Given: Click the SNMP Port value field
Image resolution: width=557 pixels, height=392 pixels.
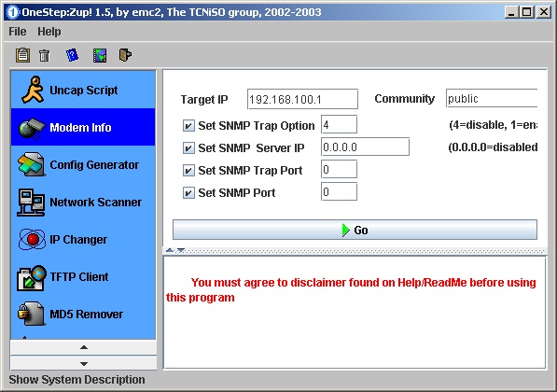Looking at the screenshot, I should point(339,191).
